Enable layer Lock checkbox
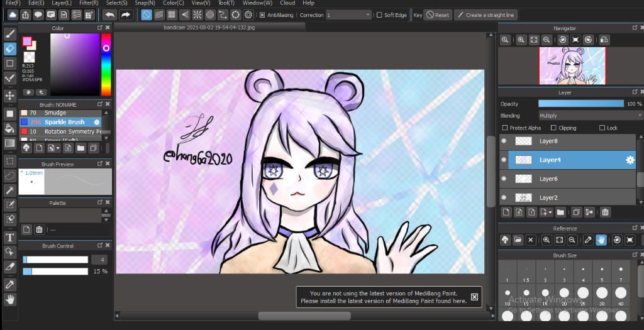The height and width of the screenshot is (330, 644). tap(602, 128)
